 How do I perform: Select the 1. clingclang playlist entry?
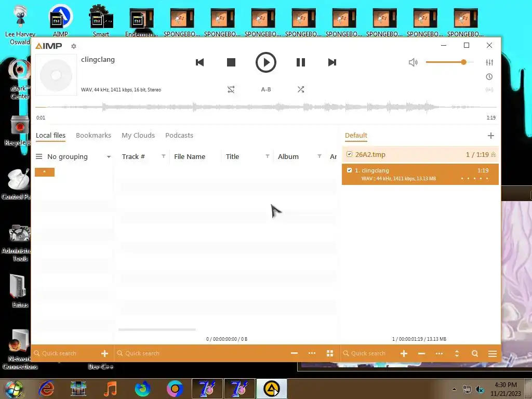(x=420, y=175)
